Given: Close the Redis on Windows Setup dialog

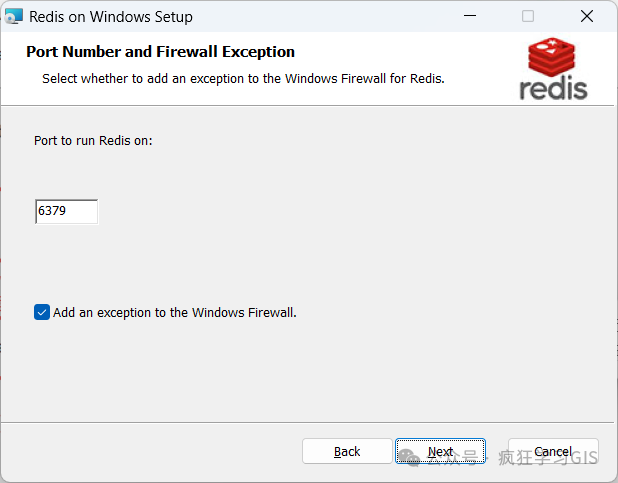Looking at the screenshot, I should (x=587, y=17).
